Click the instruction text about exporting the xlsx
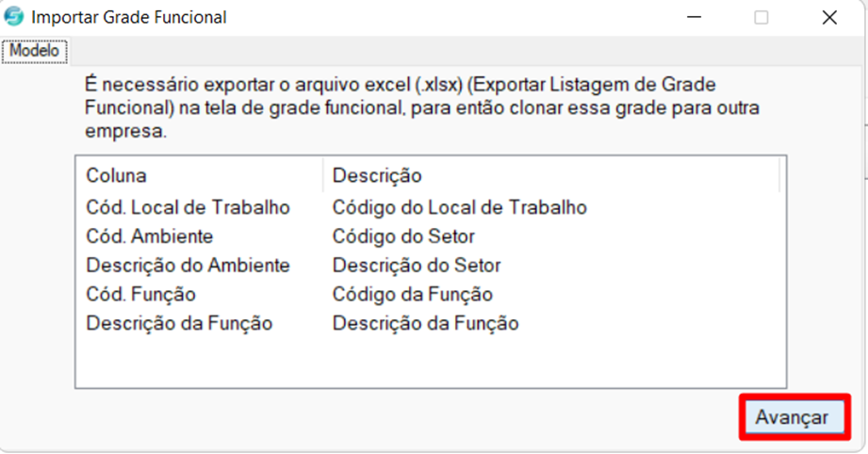Image resolution: width=868 pixels, height=454 pixels. click(x=422, y=107)
